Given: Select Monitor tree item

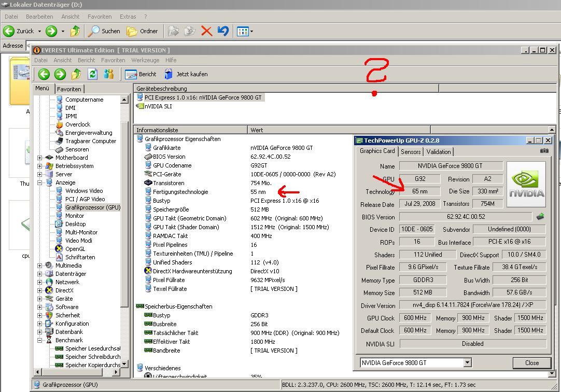Looking at the screenshot, I should [75, 216].
